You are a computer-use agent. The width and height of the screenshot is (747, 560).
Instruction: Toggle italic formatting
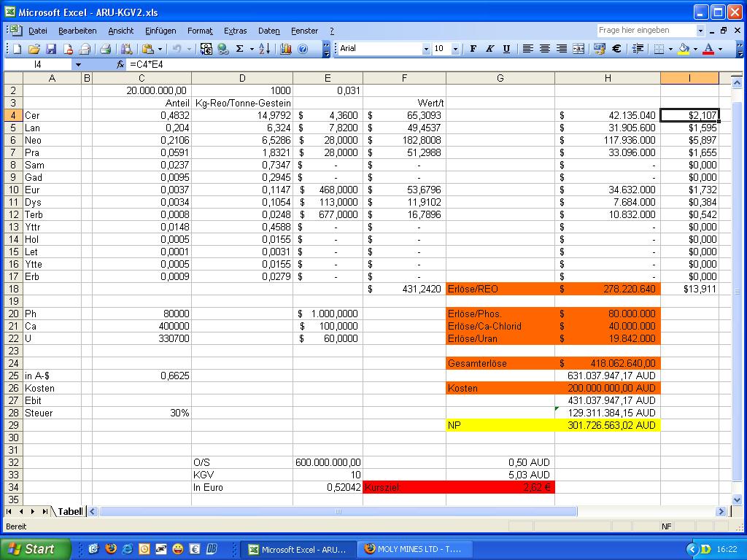point(489,50)
